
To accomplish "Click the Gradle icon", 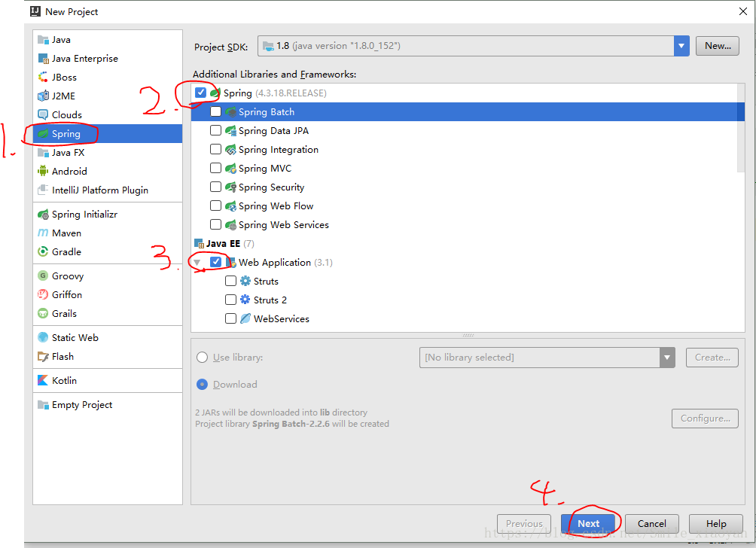I will [x=43, y=251].
